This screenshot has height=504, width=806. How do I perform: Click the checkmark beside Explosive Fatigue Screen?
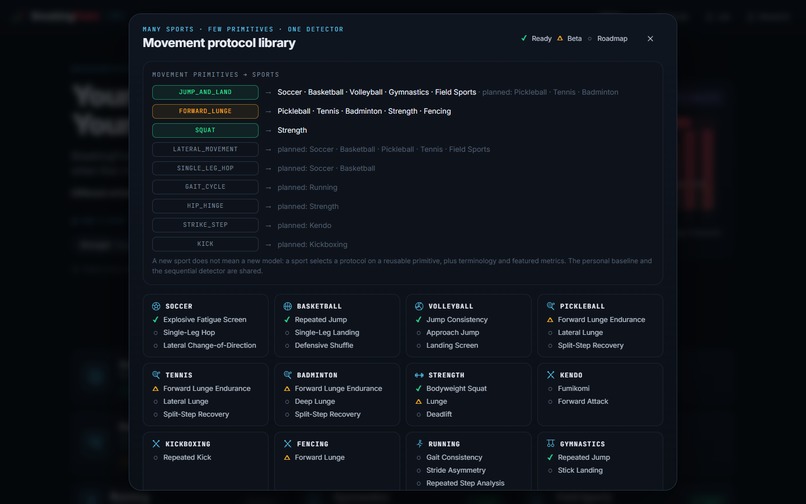click(x=155, y=319)
